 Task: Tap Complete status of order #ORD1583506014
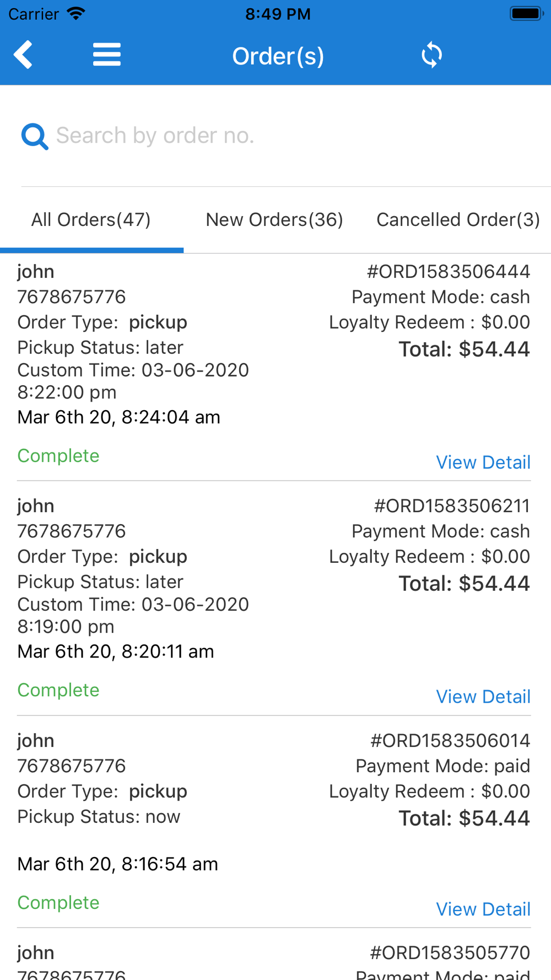click(x=58, y=903)
